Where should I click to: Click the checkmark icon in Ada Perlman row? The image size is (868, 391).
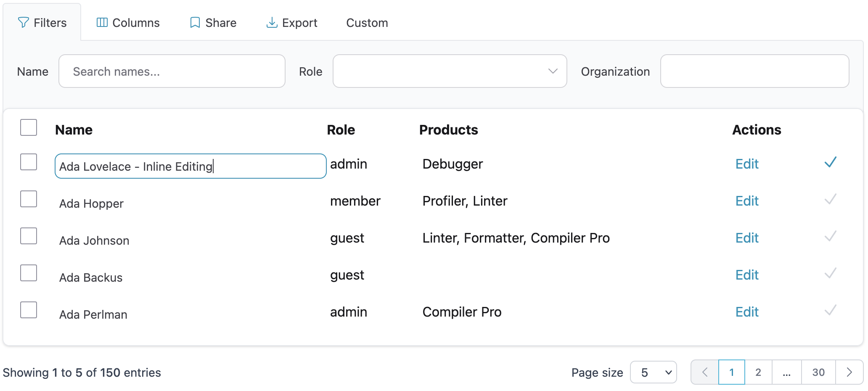point(831,310)
